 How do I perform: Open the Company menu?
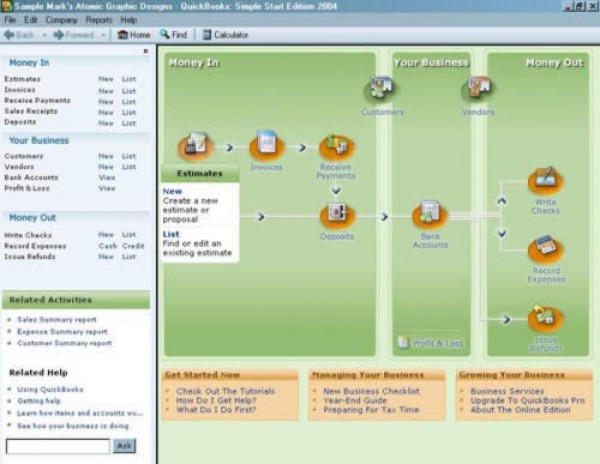tap(62, 20)
